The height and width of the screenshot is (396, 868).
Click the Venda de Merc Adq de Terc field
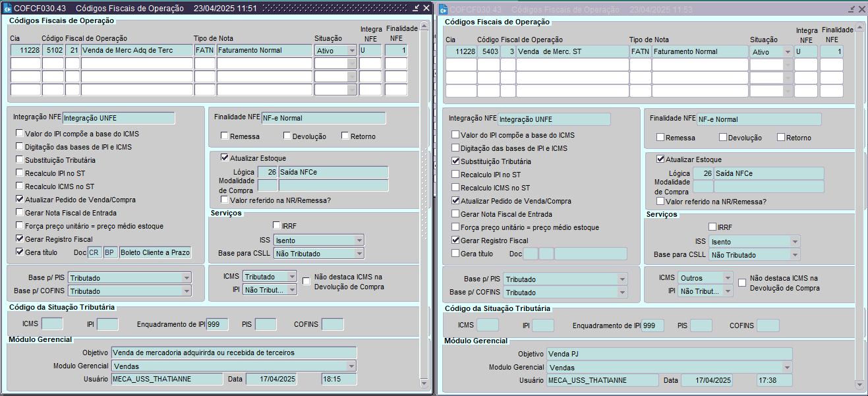[136, 50]
